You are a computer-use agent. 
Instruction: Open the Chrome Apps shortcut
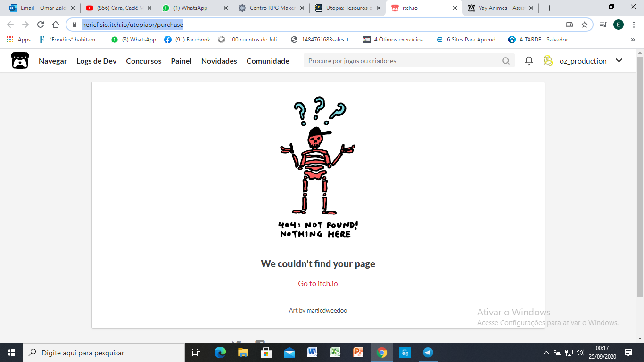point(19,40)
